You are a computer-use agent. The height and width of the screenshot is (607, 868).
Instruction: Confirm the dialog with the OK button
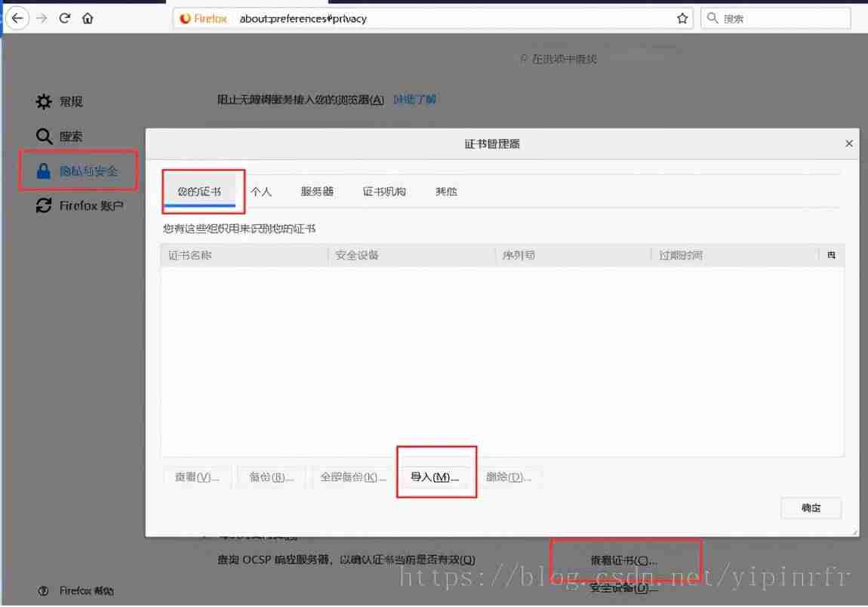(811, 508)
